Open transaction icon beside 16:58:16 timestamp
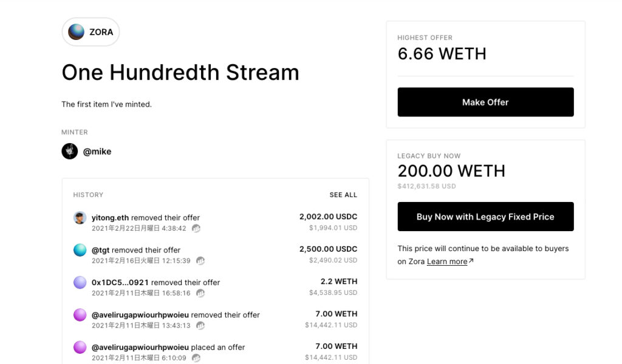The height and width of the screenshot is (364, 622). tap(200, 293)
